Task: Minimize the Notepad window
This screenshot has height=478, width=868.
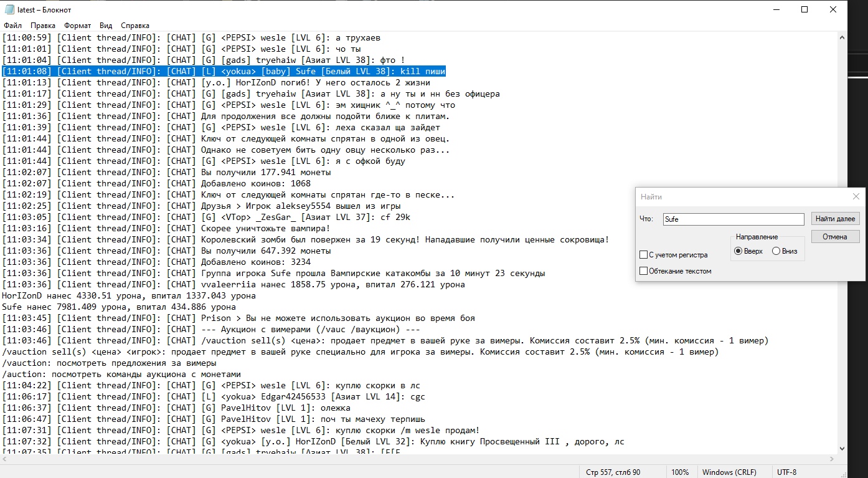Action: [776, 10]
